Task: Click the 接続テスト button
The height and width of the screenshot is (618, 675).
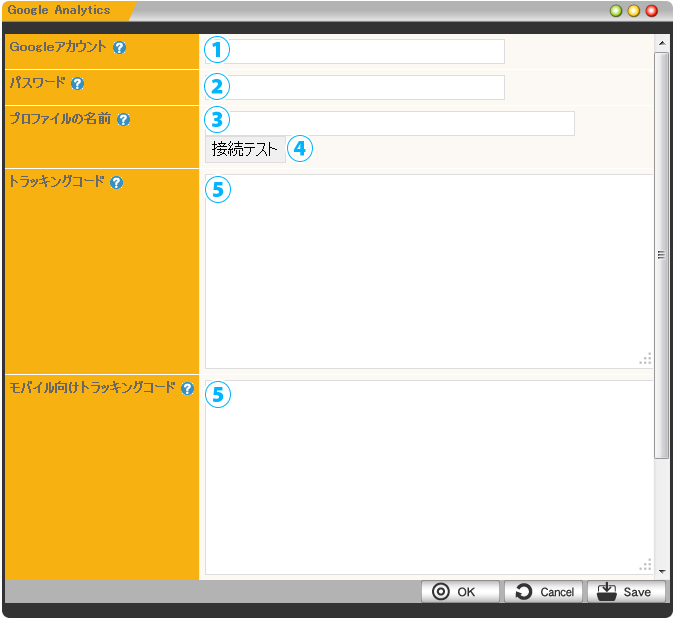Action: pyautogui.click(x=245, y=149)
